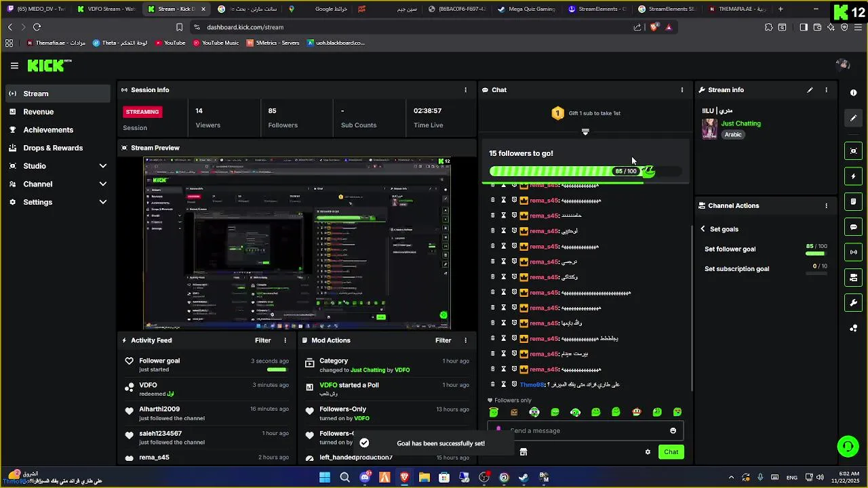This screenshot has width=868, height=488.
Task: Toggle the document-icon panel in right toolbar
Action: coord(853,201)
